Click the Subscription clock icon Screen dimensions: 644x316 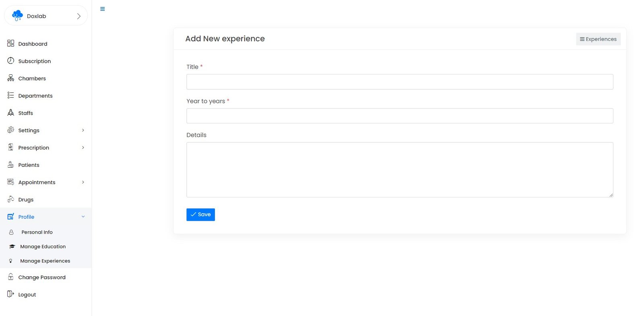point(11,61)
